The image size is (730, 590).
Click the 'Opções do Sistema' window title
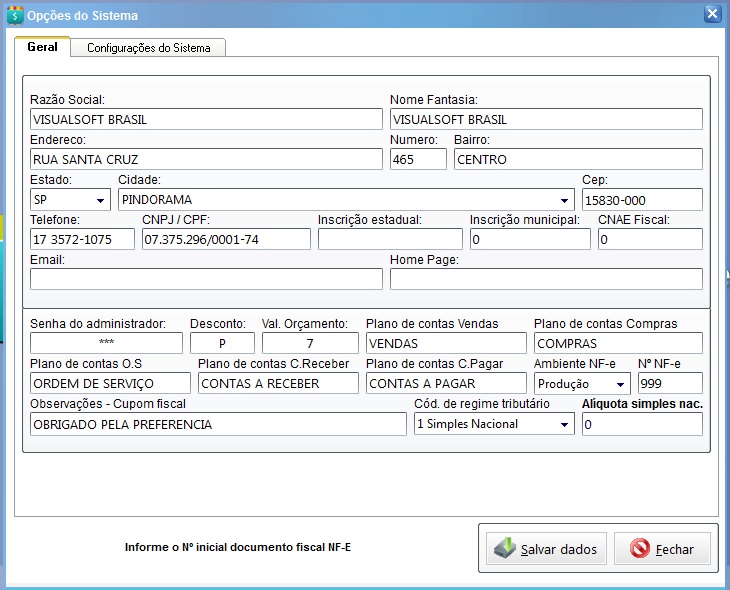click(82, 15)
